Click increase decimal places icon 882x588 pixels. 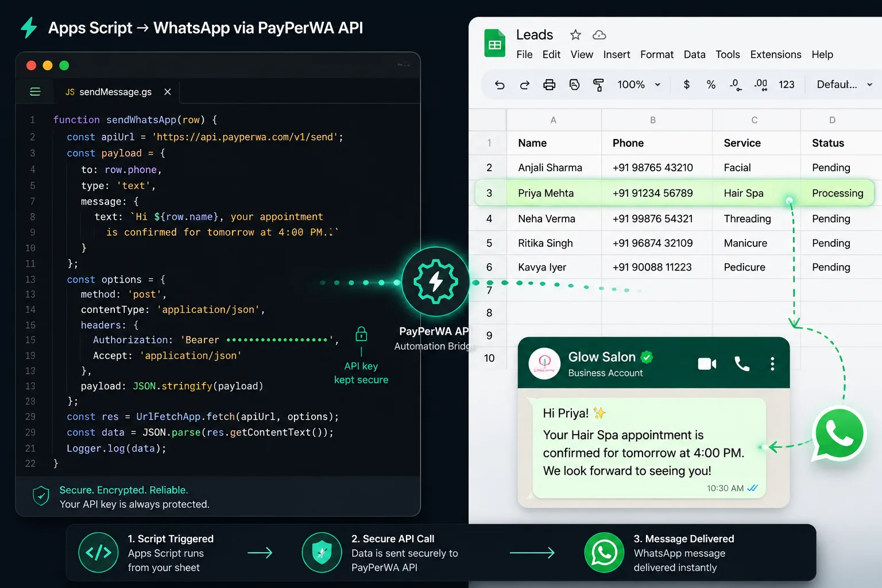pyautogui.click(x=761, y=85)
